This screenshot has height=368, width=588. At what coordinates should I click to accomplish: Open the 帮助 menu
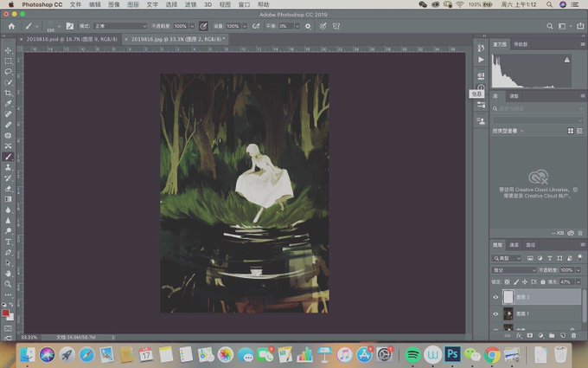pos(264,4)
